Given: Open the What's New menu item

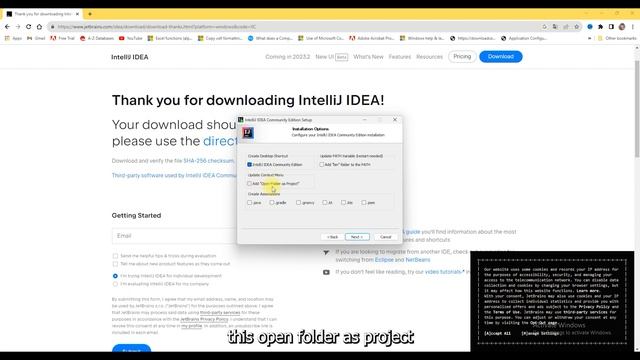Looking at the screenshot, I should click(x=368, y=57).
